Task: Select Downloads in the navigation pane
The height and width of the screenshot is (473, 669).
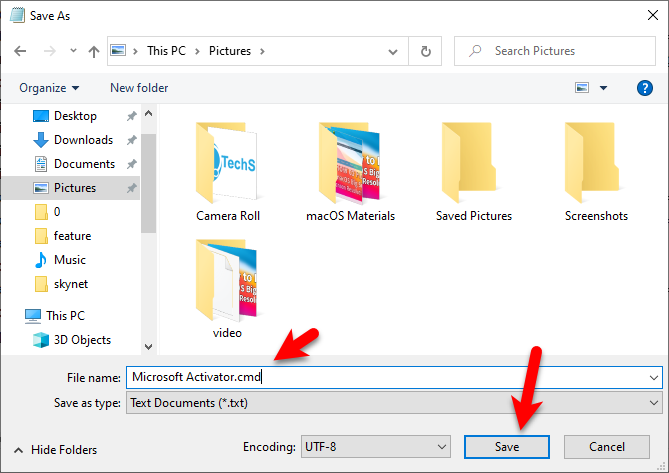Action: (x=83, y=140)
